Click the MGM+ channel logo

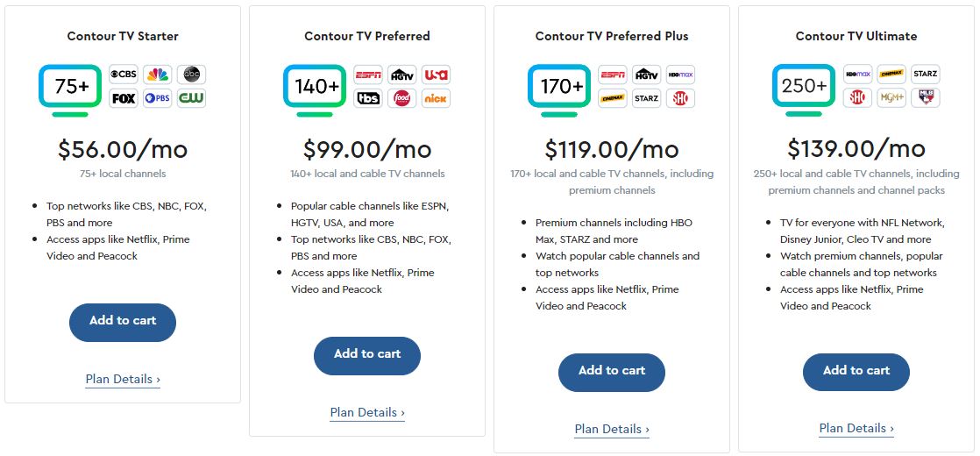[891, 98]
